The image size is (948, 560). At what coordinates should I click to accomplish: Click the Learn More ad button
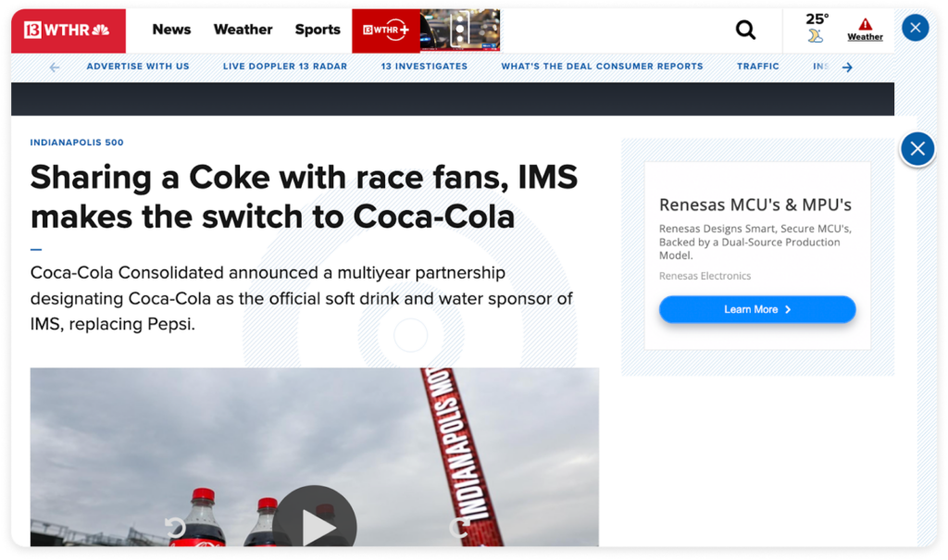click(756, 309)
